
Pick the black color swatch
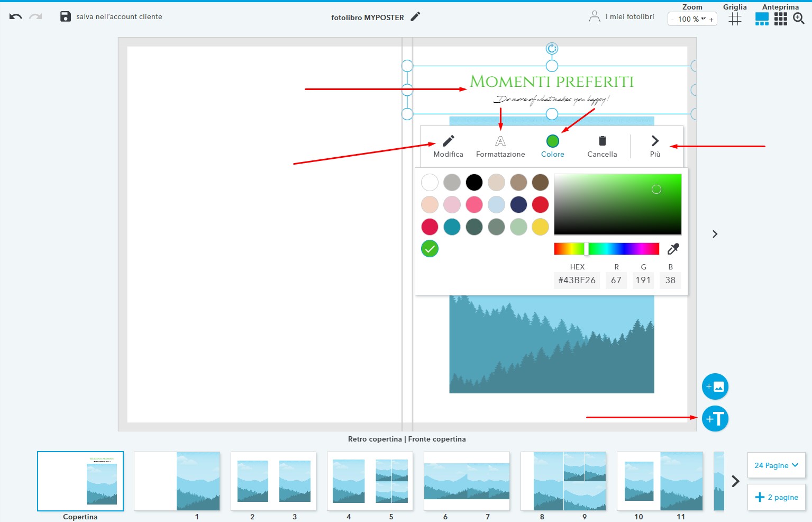[474, 182]
